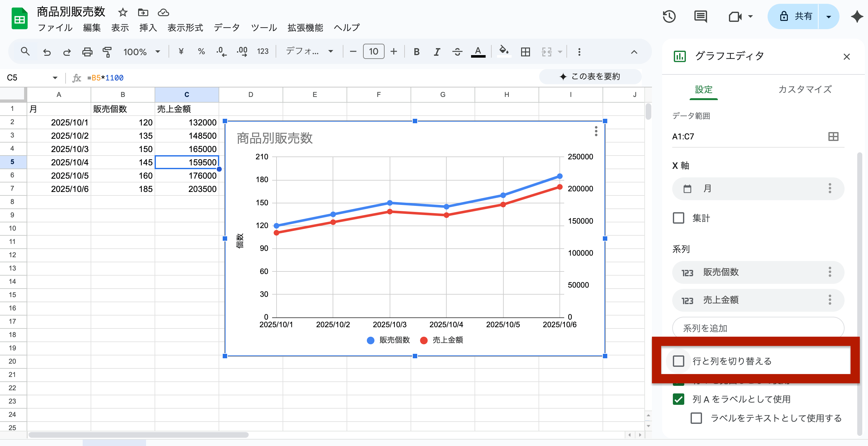
Task: Select the paint format tool
Action: click(x=107, y=52)
